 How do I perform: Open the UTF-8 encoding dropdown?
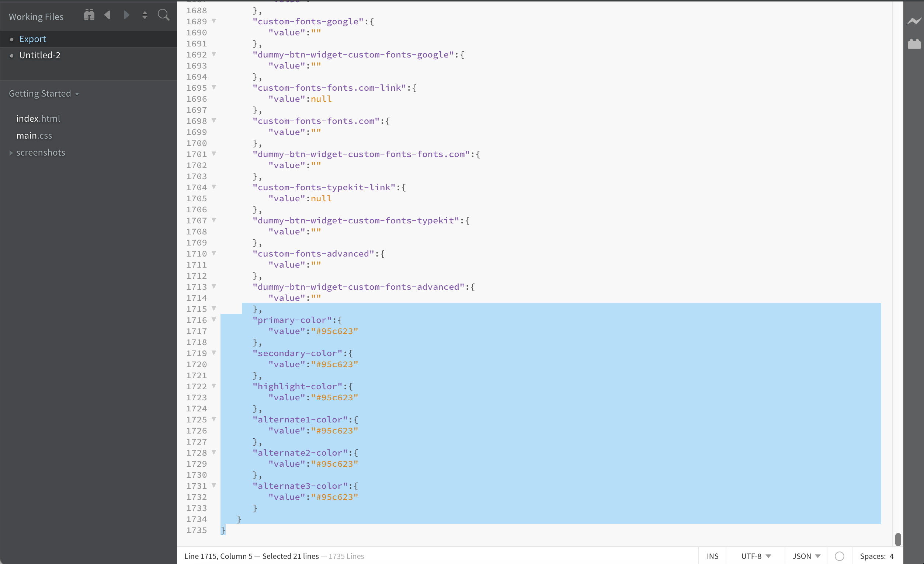click(755, 556)
